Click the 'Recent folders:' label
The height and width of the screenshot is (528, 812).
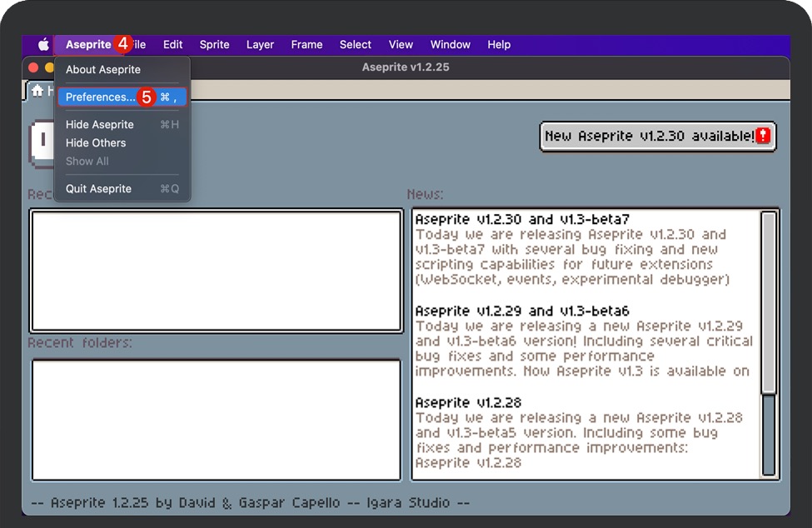point(80,342)
